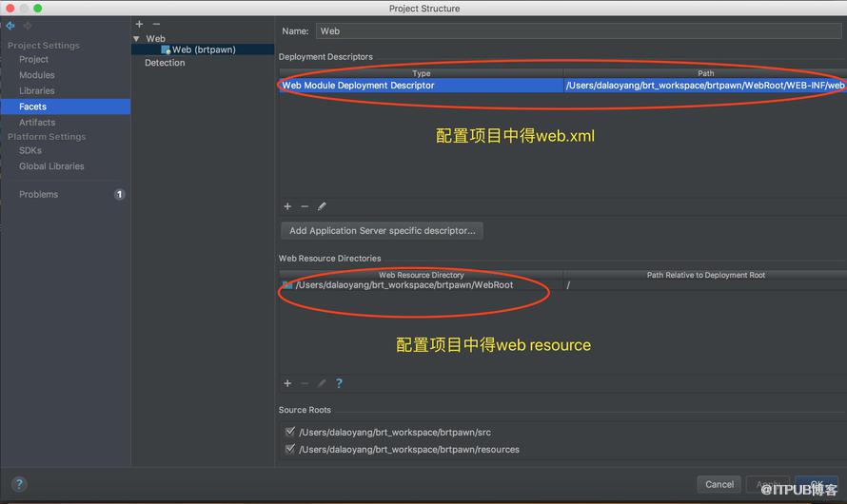Click the Cancel button

[x=719, y=485]
